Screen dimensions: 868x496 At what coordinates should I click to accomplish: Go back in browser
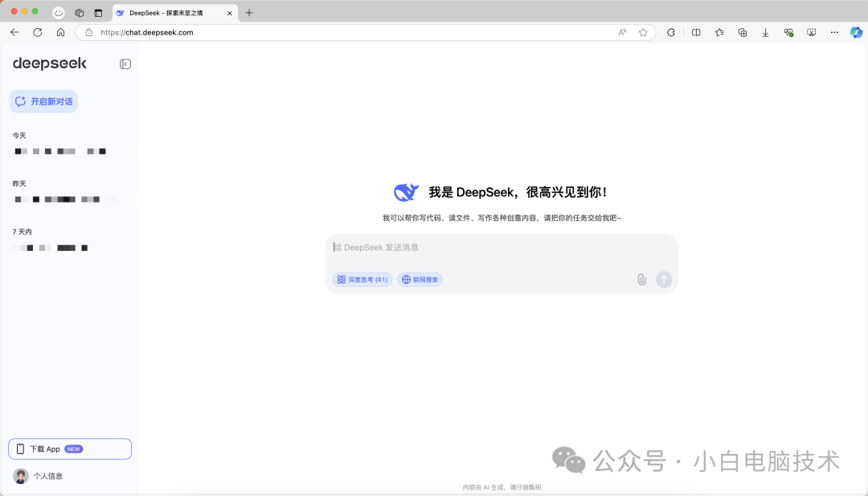14,33
